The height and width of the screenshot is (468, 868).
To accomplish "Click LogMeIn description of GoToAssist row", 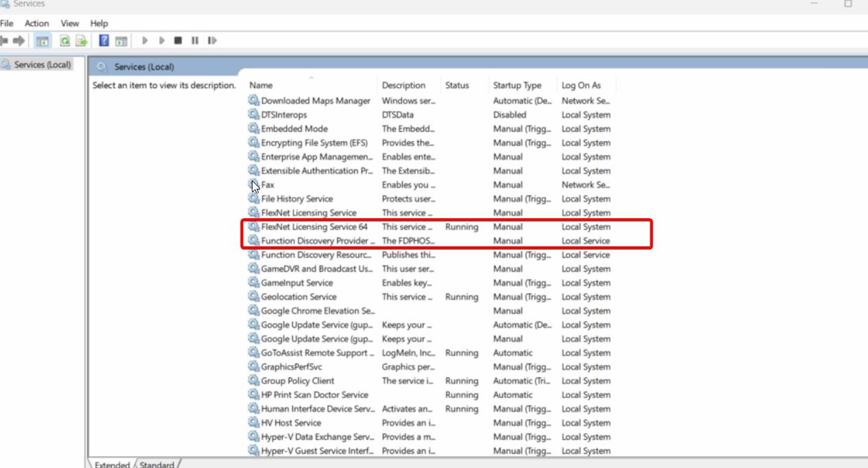I will pyautogui.click(x=409, y=353).
